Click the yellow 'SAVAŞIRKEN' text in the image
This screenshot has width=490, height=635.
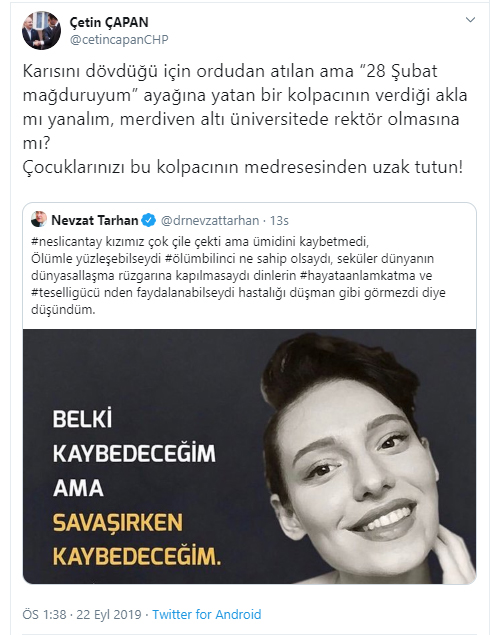click(117, 522)
